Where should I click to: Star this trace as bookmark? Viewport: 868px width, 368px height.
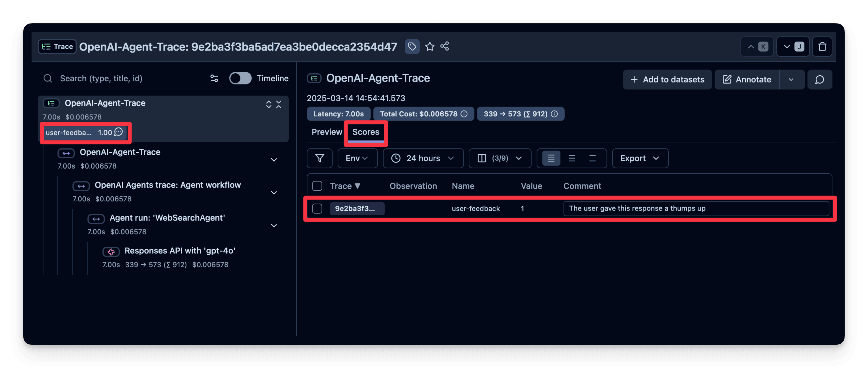pos(430,46)
